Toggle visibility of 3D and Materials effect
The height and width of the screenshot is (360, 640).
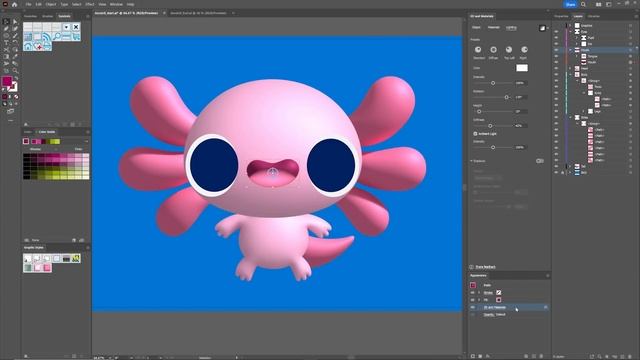click(472, 307)
